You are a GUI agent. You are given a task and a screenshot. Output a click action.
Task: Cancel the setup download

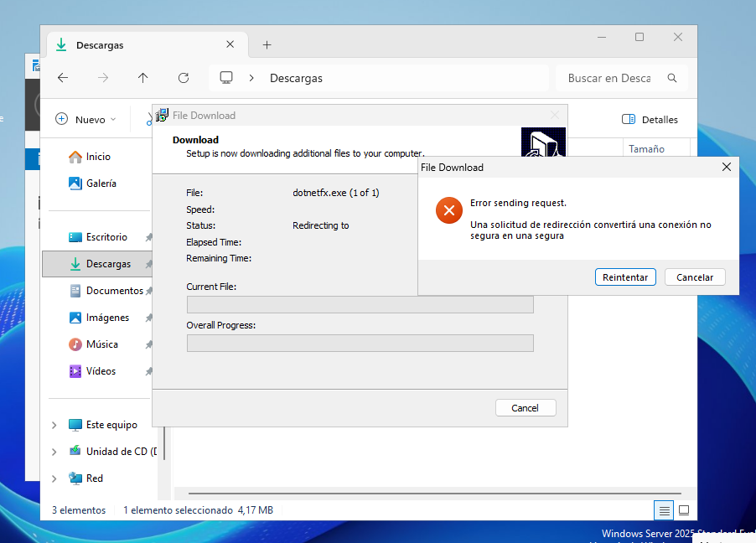(525, 408)
